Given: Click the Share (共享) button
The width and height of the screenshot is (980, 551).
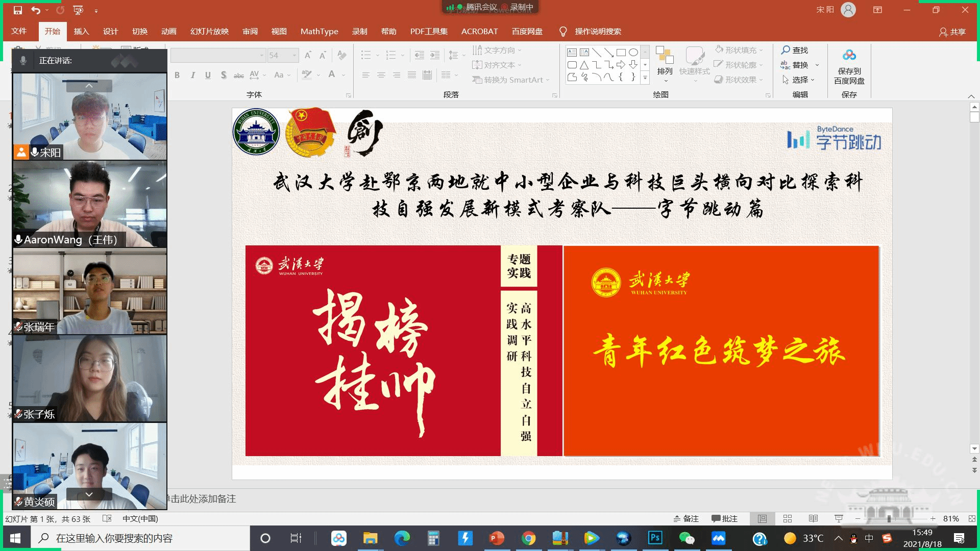Looking at the screenshot, I should [952, 32].
